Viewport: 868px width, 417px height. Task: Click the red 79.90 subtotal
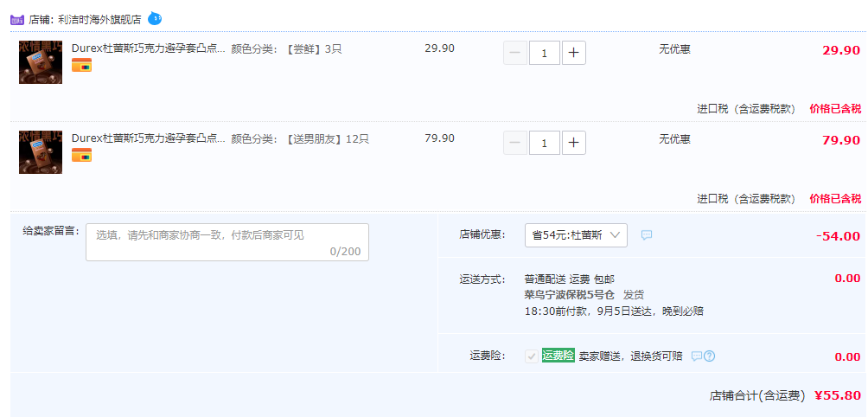click(841, 140)
